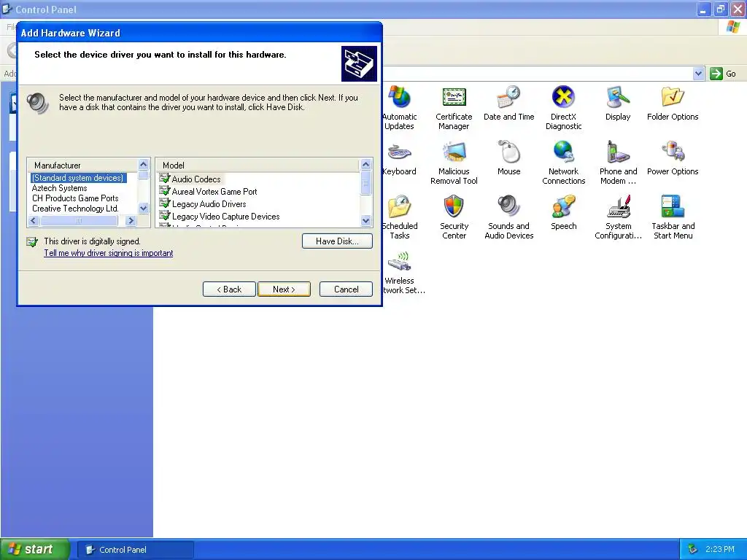Viewport: 747px width, 560px height.
Task: Open Power Options icon
Action: pos(673,153)
